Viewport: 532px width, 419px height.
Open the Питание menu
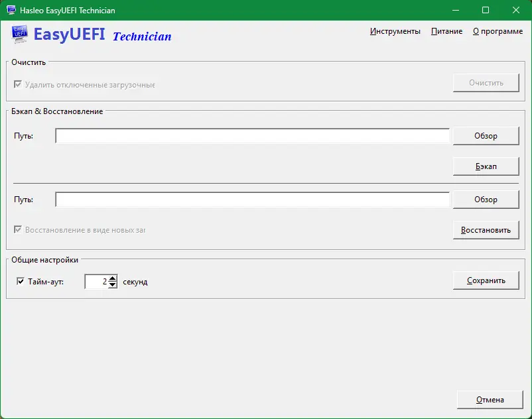(446, 31)
